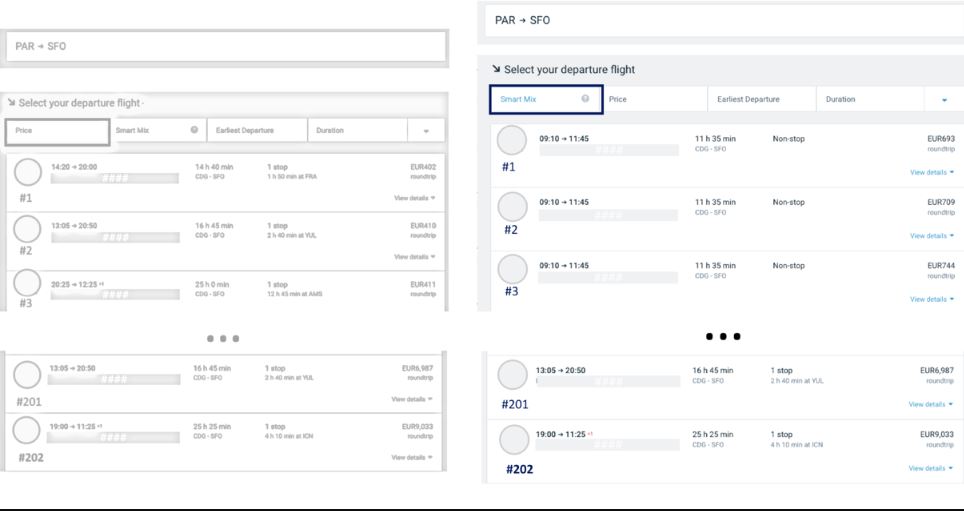Click the airline logo of the EUR402 flight

28,172
